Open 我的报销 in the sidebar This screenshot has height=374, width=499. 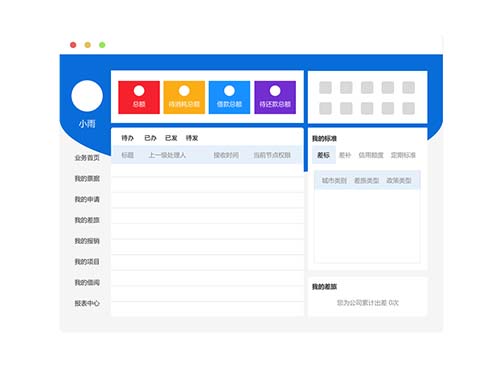(87, 241)
